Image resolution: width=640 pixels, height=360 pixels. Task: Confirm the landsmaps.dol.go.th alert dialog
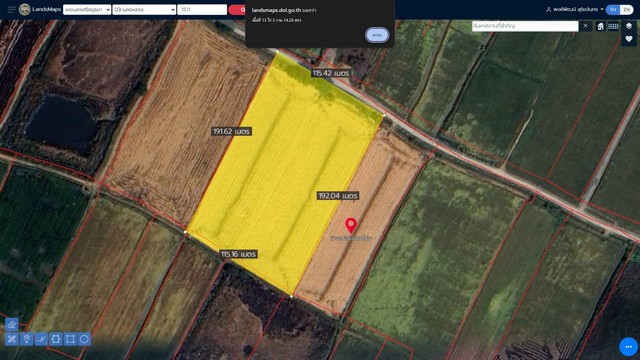(x=377, y=35)
